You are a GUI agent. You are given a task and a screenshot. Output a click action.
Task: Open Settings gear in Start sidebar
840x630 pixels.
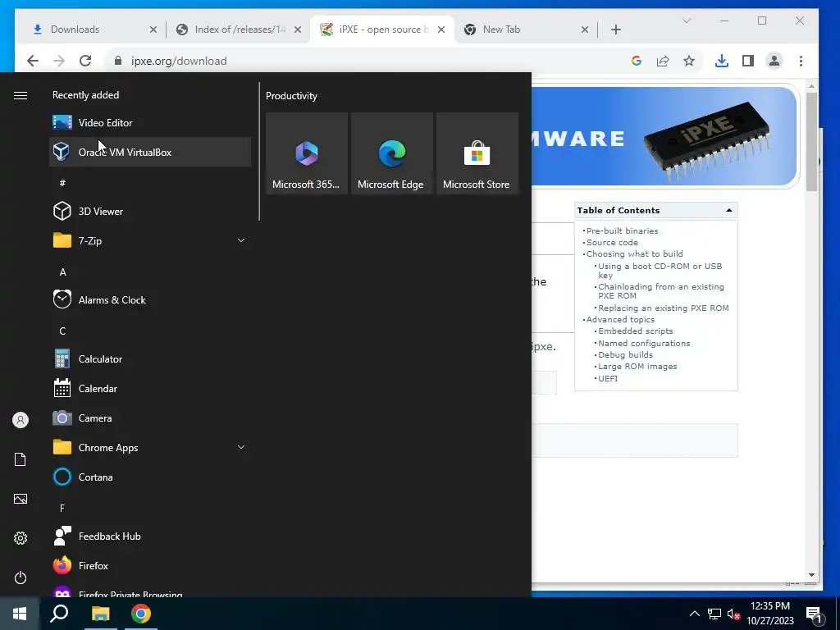(21, 538)
